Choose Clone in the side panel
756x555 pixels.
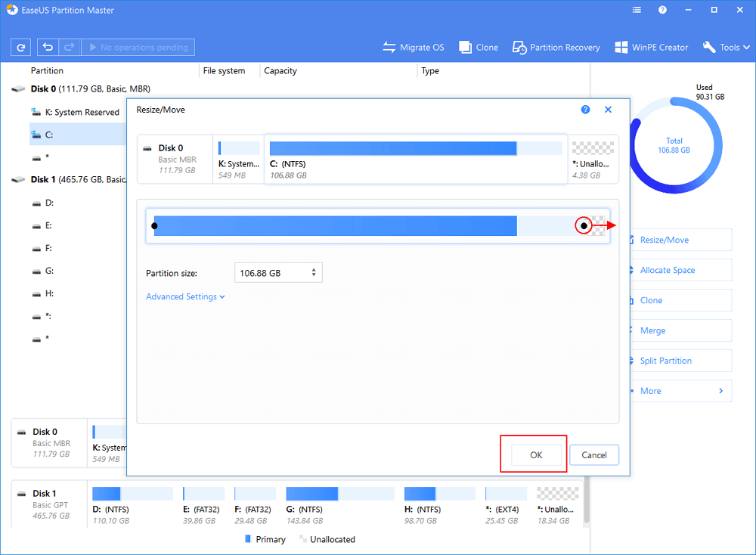pos(680,300)
